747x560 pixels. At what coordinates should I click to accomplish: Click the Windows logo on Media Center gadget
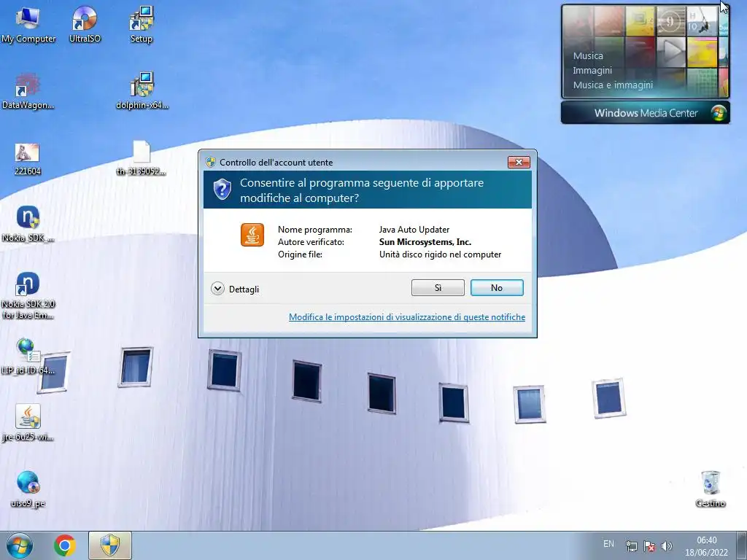click(719, 113)
